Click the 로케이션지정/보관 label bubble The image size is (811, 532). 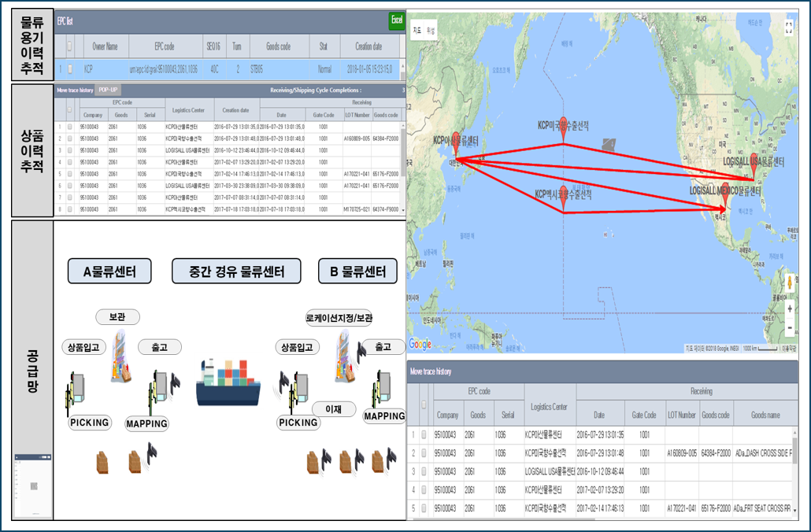pos(339,318)
